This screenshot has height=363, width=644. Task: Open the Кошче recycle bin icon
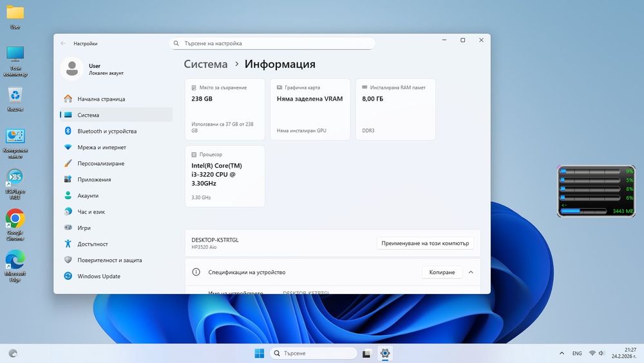pos(15,99)
